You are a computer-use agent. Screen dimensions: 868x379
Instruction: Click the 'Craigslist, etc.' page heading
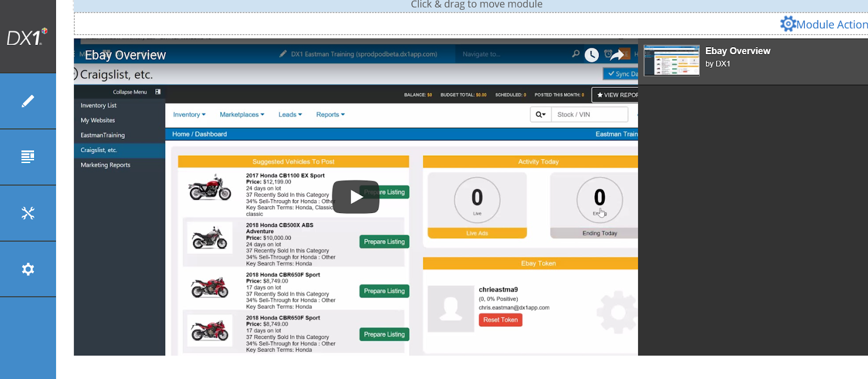click(116, 74)
